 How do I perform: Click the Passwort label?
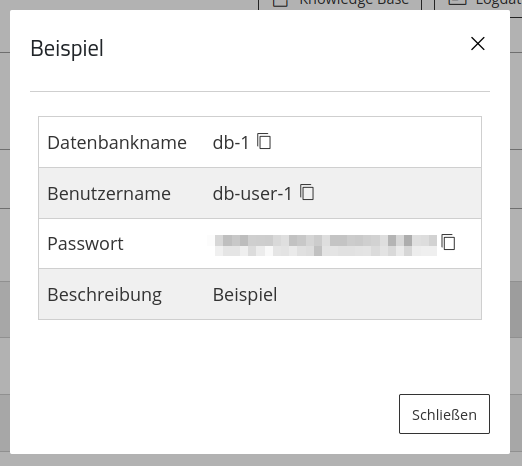point(85,244)
